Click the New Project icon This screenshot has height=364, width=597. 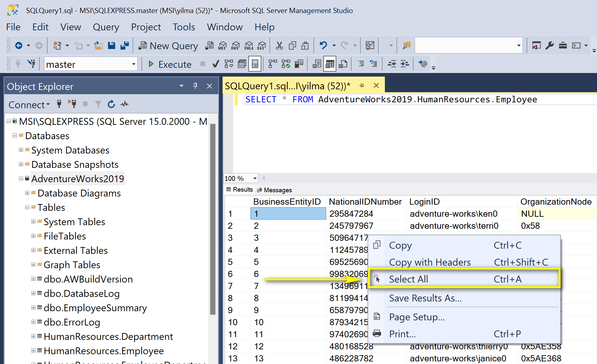[x=57, y=46]
